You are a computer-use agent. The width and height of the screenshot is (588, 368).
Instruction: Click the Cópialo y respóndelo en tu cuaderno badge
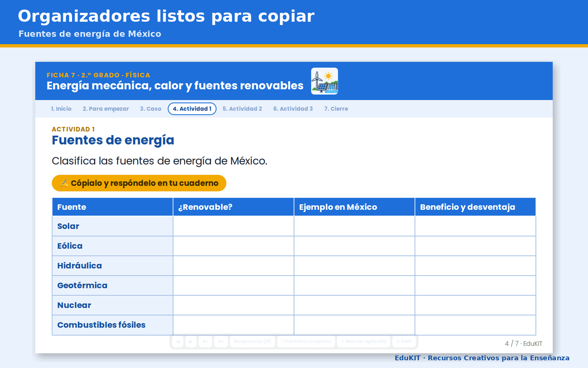tap(139, 183)
